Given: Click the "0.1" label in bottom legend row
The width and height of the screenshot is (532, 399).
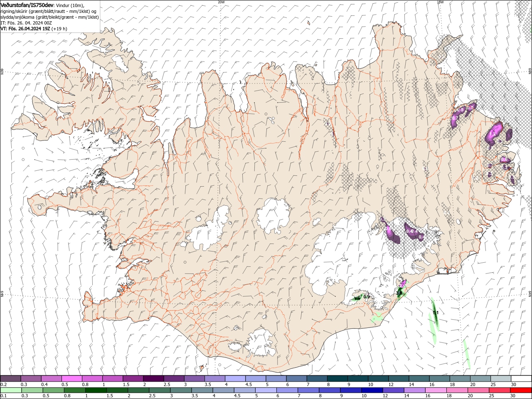Looking at the screenshot, I should point(3,396).
